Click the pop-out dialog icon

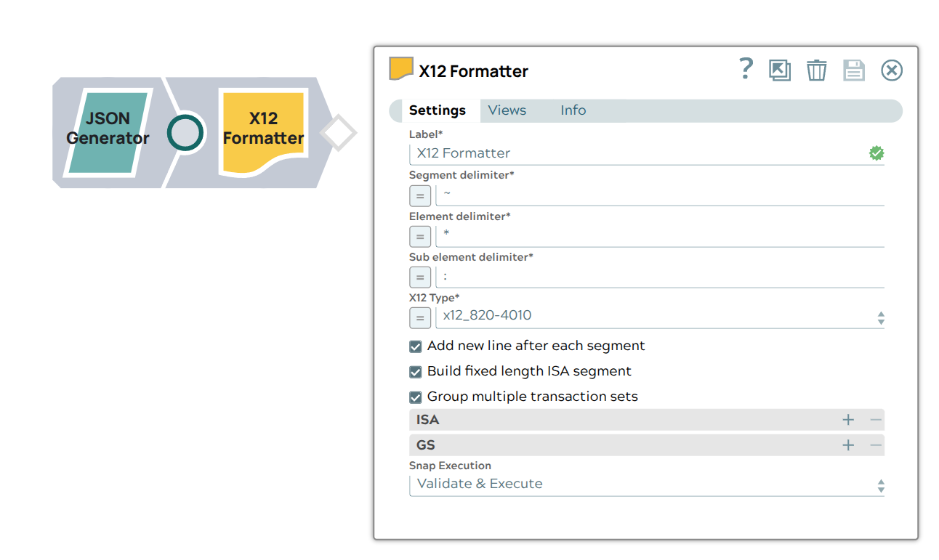point(780,70)
